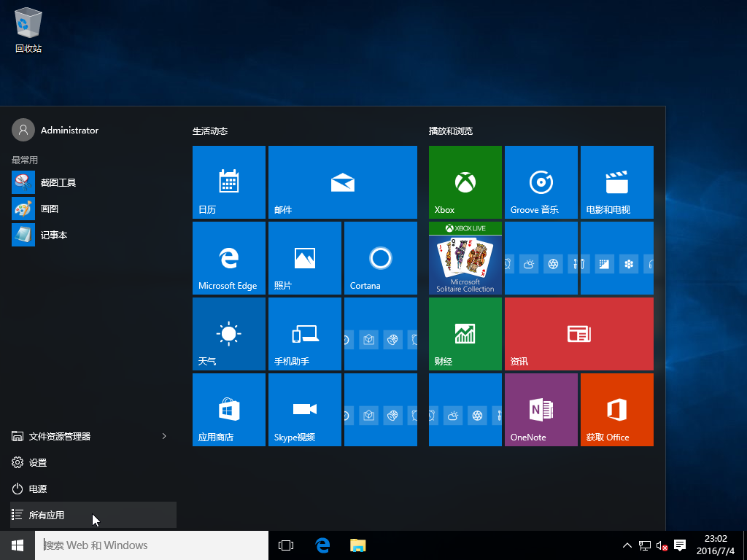Open 截图工具 snipping tool from most used
Image resolution: width=747 pixels, height=560 pixels.
tap(93, 182)
